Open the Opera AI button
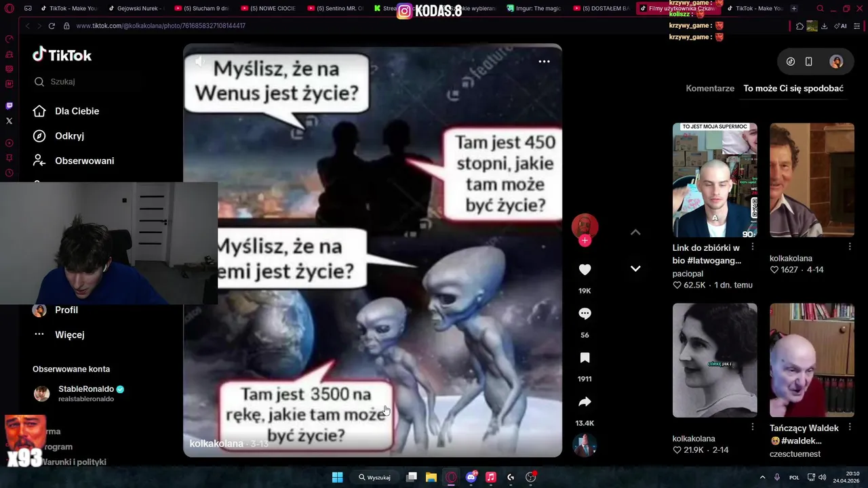The width and height of the screenshot is (868, 488). point(841,26)
